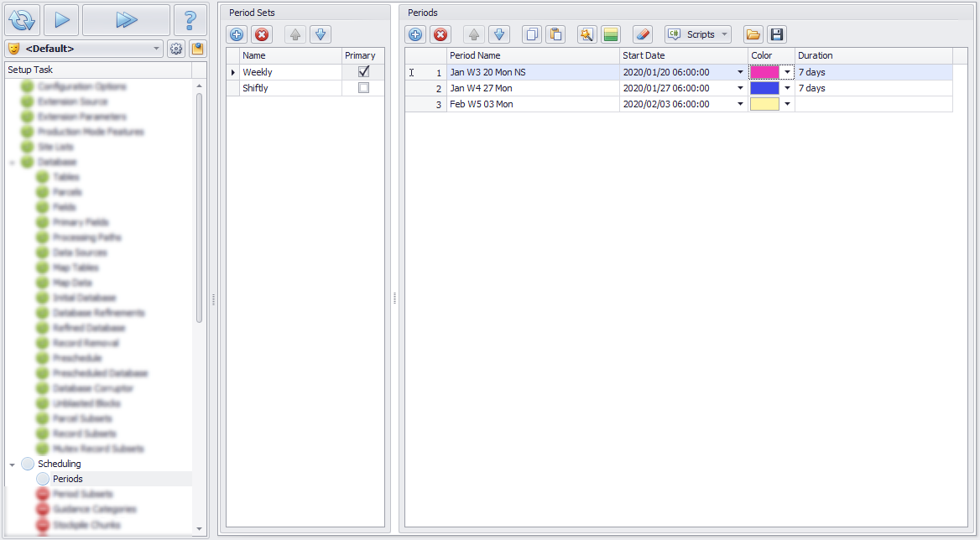980x540 pixels.
Task: Open color dropdown arrow for period 2
Action: click(788, 88)
